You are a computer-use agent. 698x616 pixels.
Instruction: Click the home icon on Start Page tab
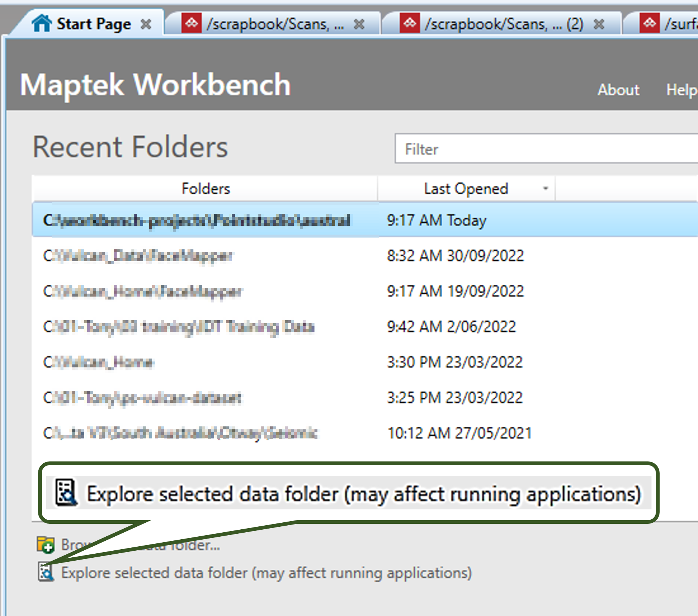41,23
